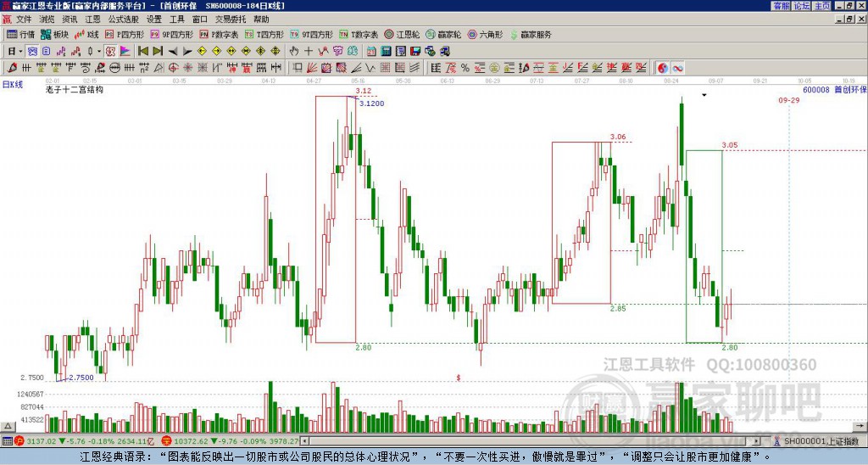Screen dimensions: 868x465
Task: Open the 六角形 hexagon tool
Action: [486, 34]
